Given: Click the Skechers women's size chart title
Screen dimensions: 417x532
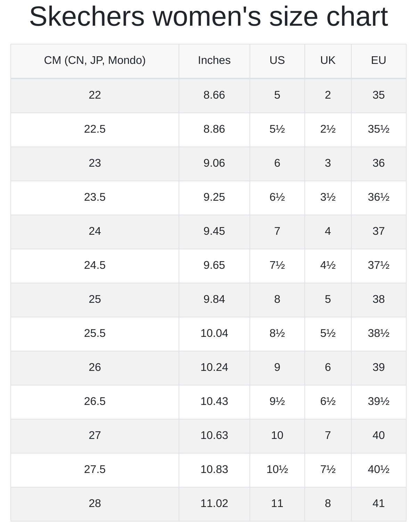Looking at the screenshot, I should coord(208,16).
